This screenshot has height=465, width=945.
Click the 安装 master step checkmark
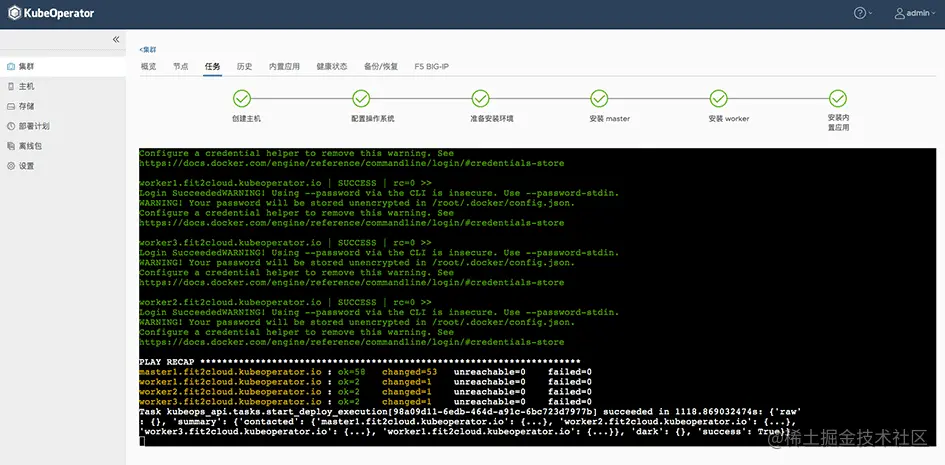coord(599,98)
